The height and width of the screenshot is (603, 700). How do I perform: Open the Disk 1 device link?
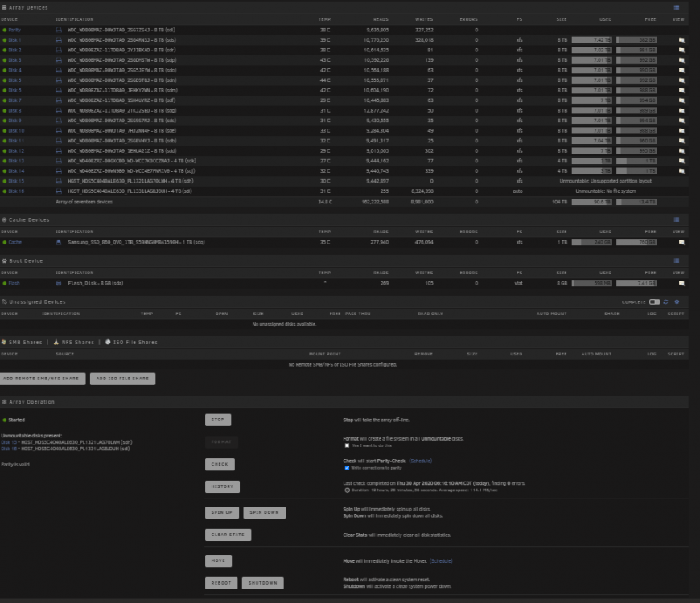(14, 40)
